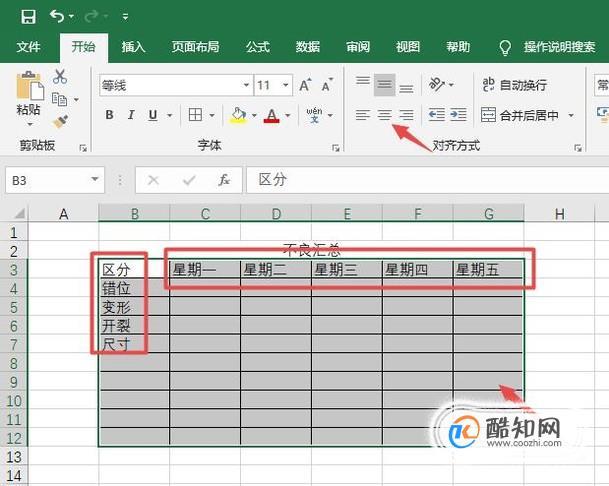Apply the red Font Color
This screenshot has width=609, height=486.
click(x=271, y=115)
